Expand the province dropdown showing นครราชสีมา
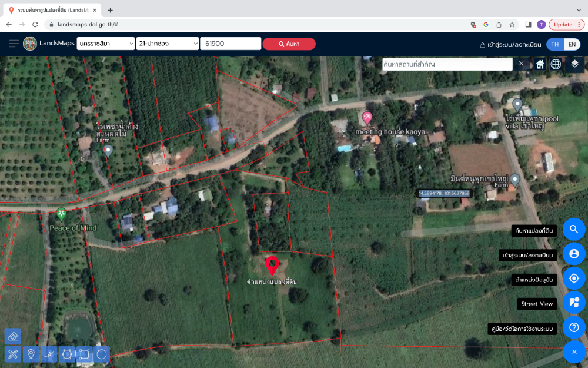Screen dimensions: 588x368 click(x=106, y=44)
